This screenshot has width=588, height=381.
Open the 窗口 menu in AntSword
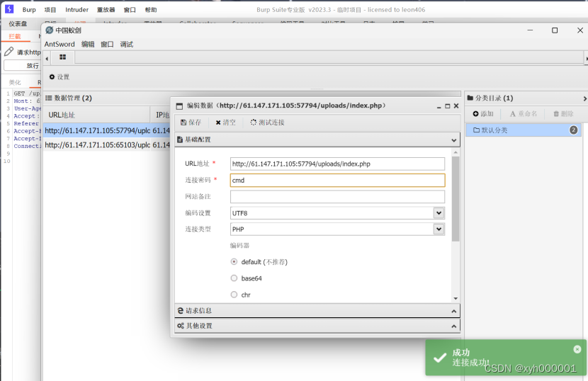point(107,44)
